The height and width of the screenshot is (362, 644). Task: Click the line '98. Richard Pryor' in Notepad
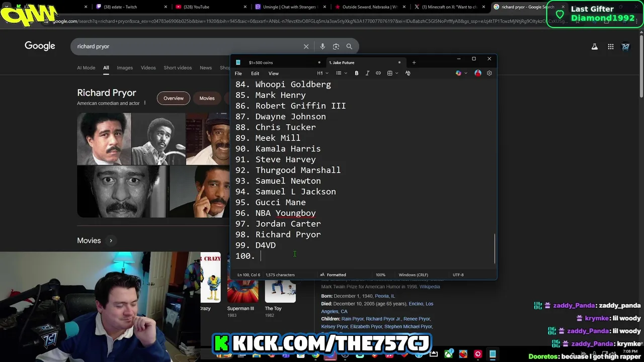pos(278,234)
